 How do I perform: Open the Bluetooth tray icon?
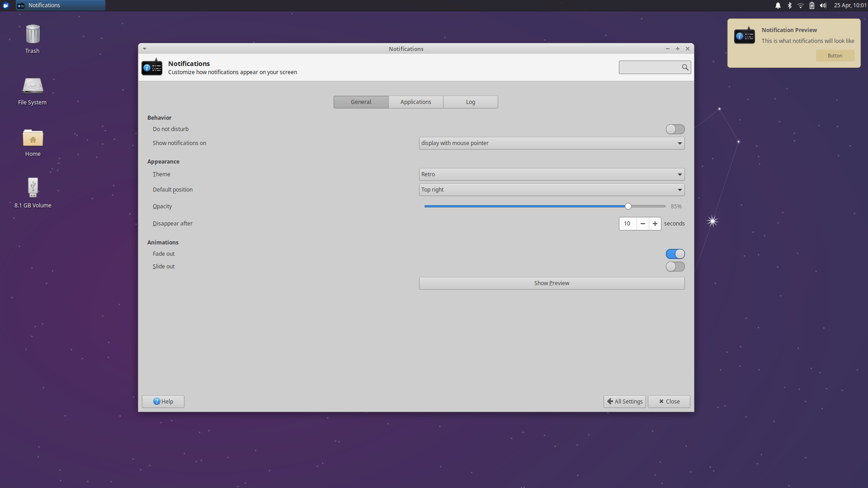pos(790,5)
